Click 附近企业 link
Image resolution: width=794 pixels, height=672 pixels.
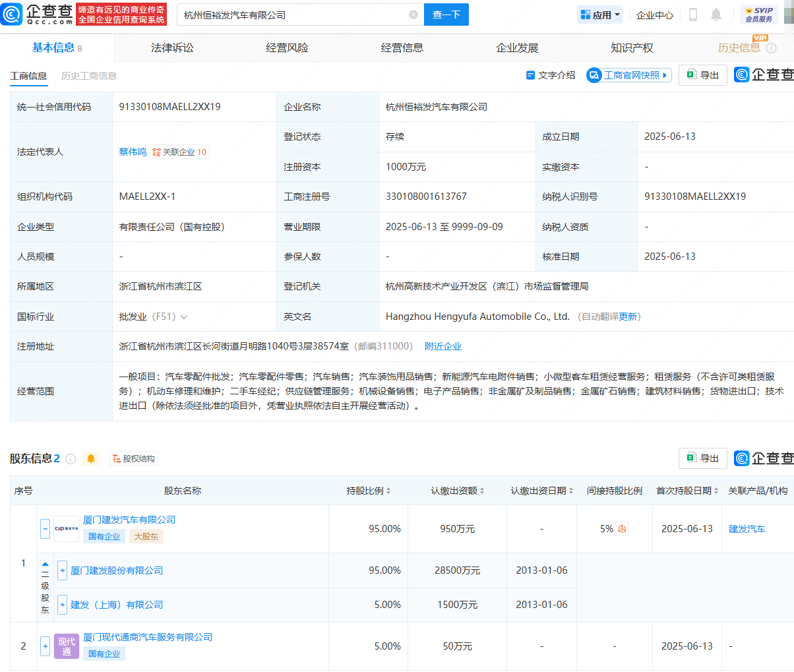(443, 346)
